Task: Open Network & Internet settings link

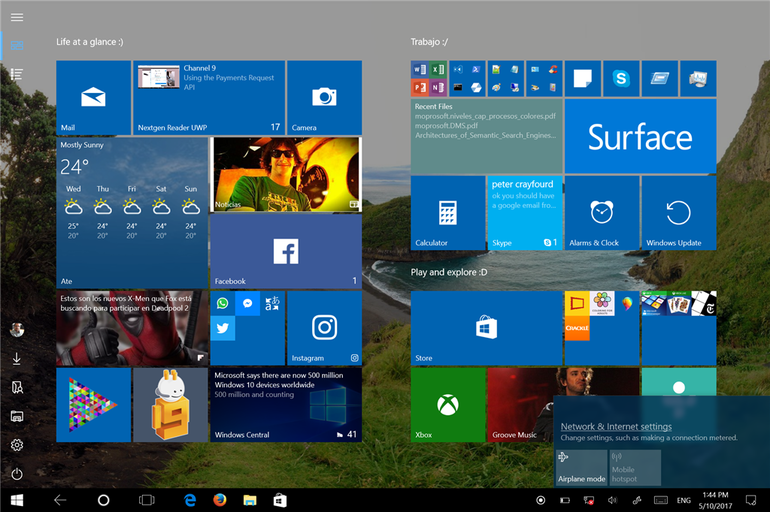Action: [616, 427]
